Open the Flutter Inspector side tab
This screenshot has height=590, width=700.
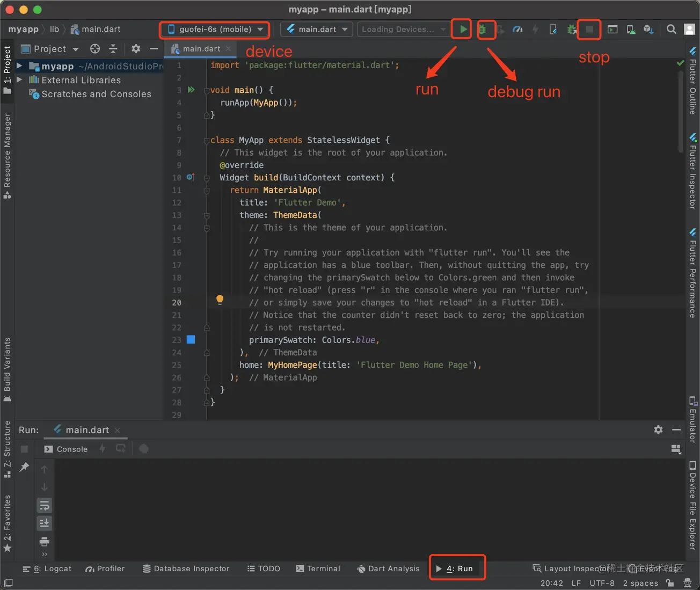tap(692, 171)
